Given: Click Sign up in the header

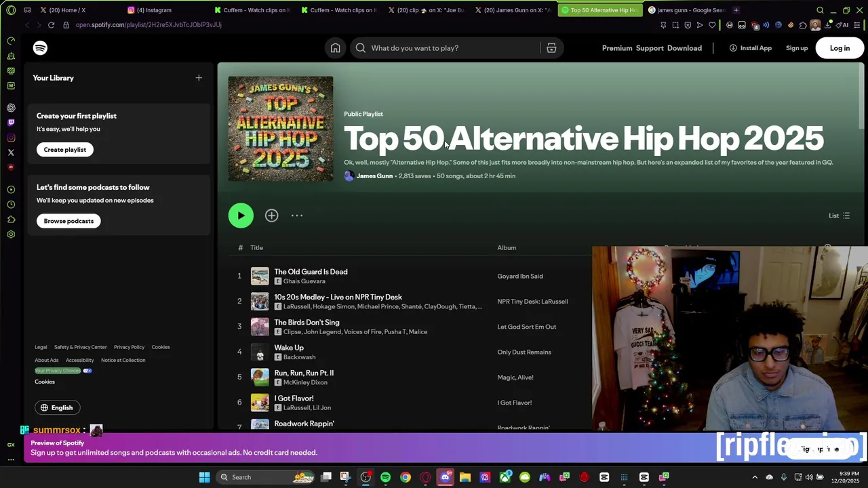Looking at the screenshot, I should [797, 48].
